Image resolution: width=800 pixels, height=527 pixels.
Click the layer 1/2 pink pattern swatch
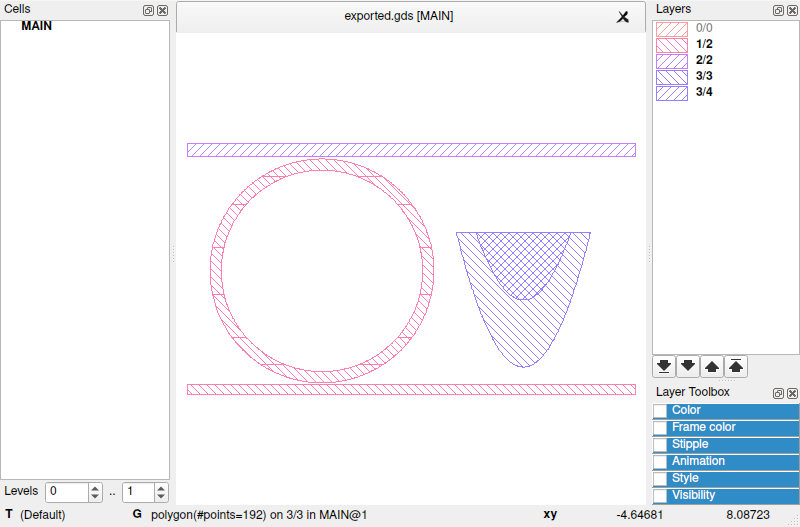click(671, 44)
